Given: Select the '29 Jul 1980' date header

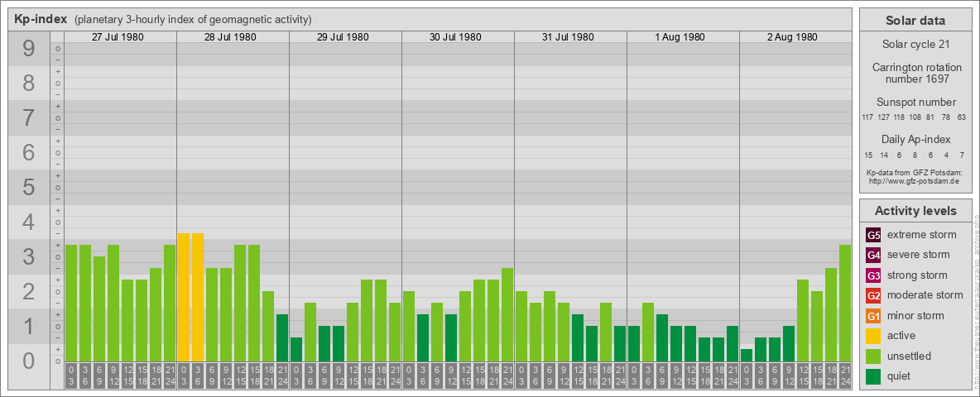Looking at the screenshot, I should click(x=343, y=37).
